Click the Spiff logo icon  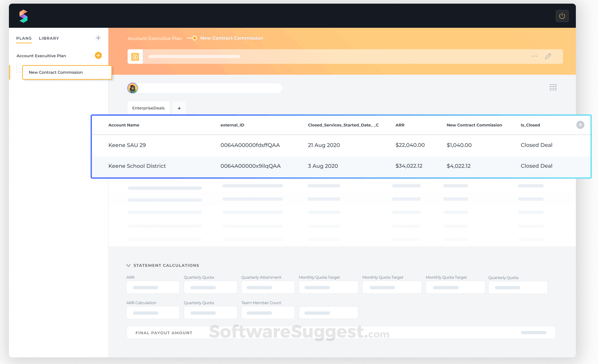[23, 16]
